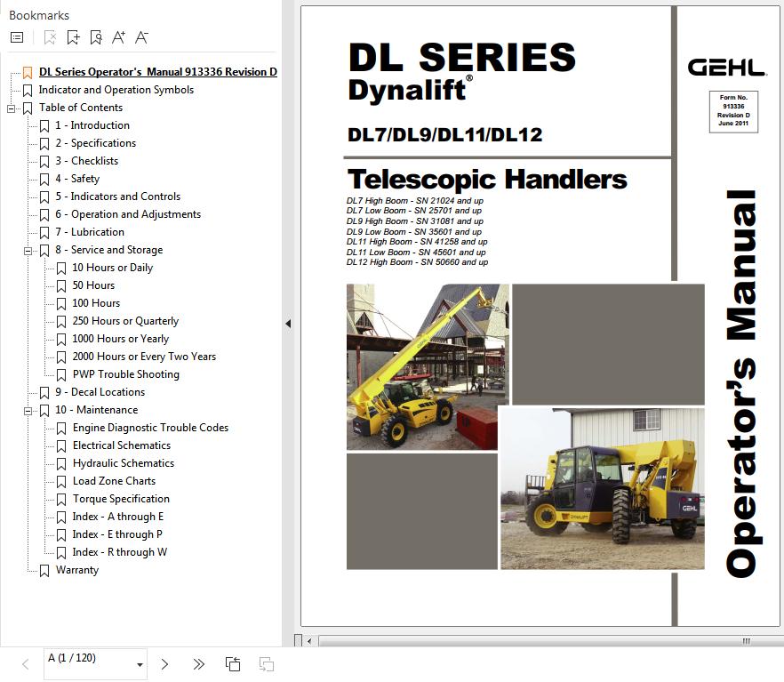The height and width of the screenshot is (682, 784).
Task: Go to previous page arrow
Action: tap(26, 664)
